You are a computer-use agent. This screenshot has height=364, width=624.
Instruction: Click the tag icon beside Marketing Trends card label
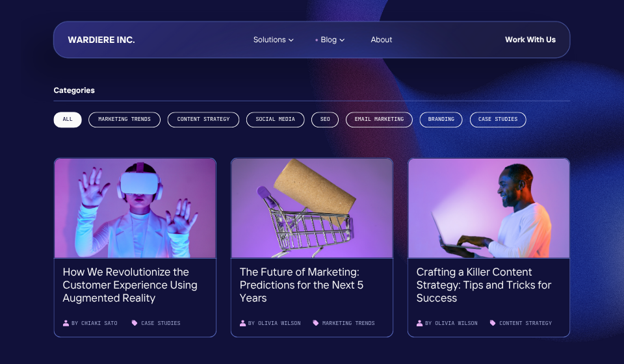[316, 323]
